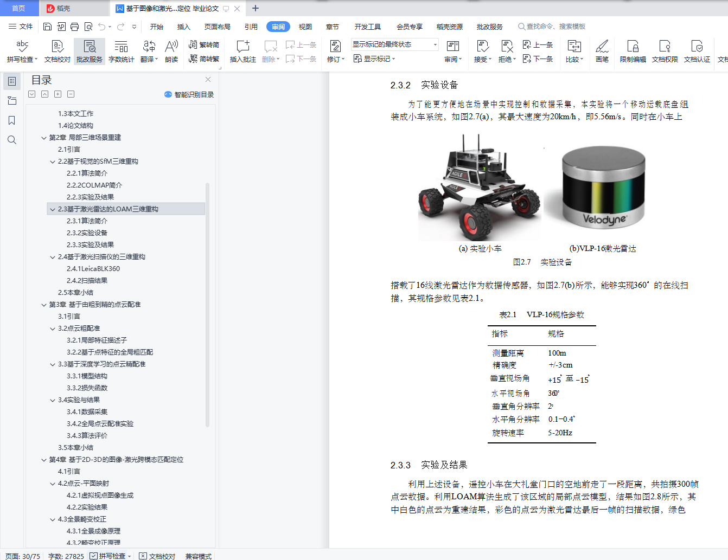The height and width of the screenshot is (560, 728).
Task: Open 文档权限 document permissions
Action: click(x=665, y=52)
